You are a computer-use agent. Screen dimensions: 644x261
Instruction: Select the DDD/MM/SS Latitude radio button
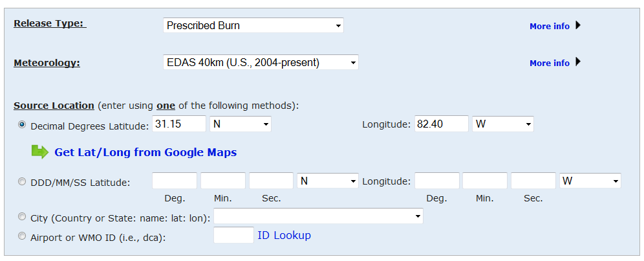pyautogui.click(x=22, y=182)
